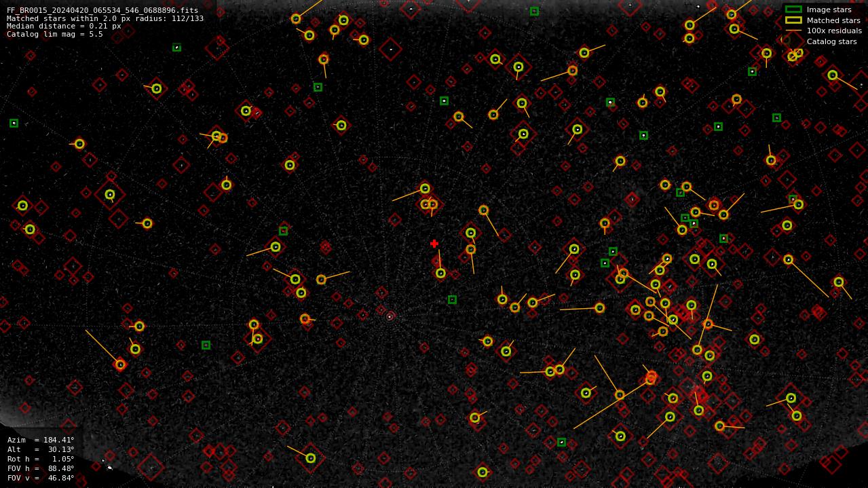The height and width of the screenshot is (488, 868).
Task: Click the FOV h = 88.48° readout
Action: (41, 468)
